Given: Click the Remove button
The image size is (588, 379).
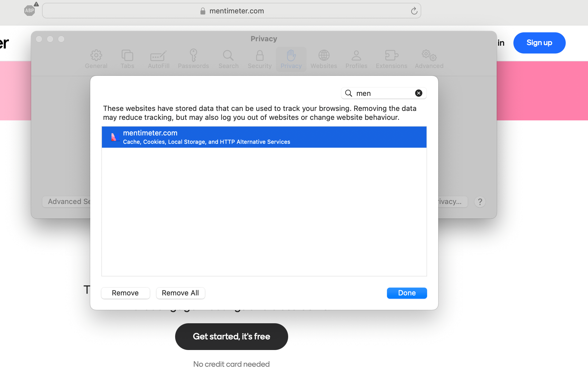Looking at the screenshot, I should point(125,293).
